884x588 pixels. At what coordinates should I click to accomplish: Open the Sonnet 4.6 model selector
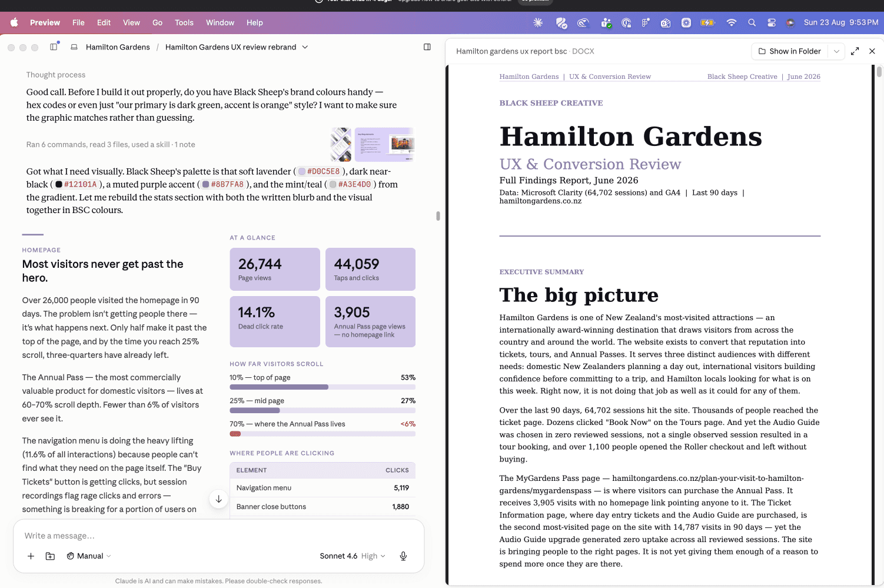(x=353, y=556)
